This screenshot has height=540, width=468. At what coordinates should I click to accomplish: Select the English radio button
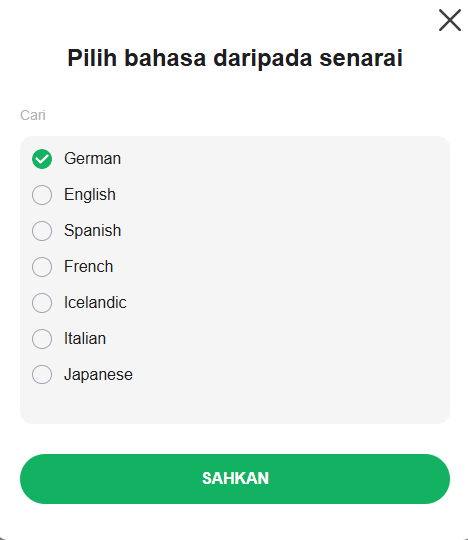[42, 195]
